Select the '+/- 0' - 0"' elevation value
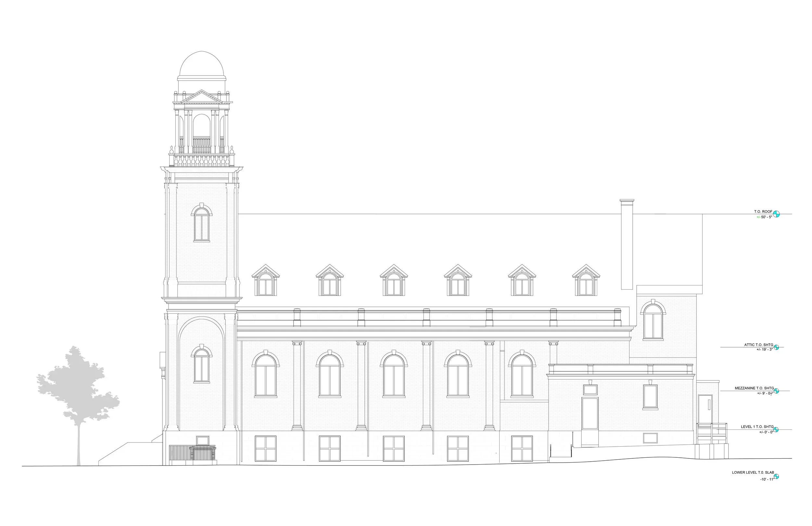Screen dimensions: 812x526 pyautogui.click(x=766, y=432)
